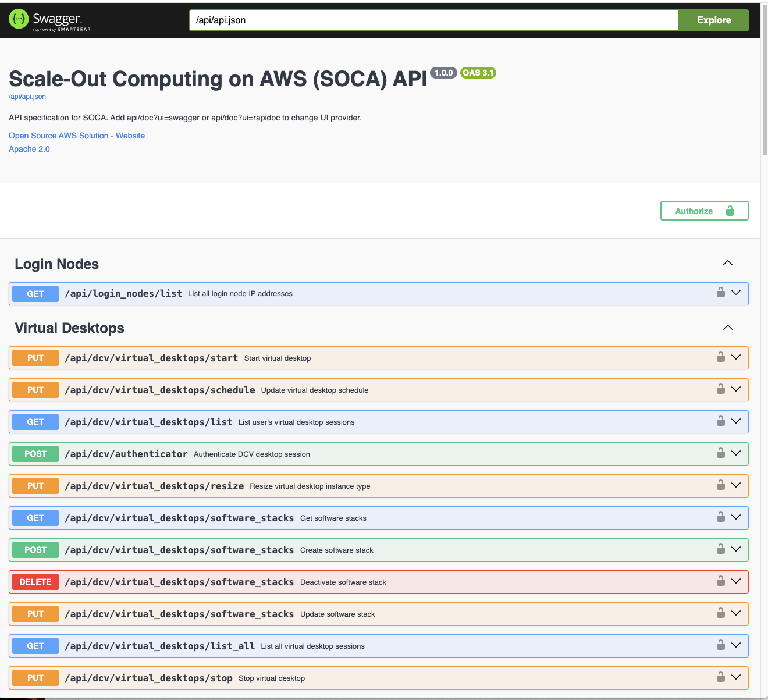768x700 pixels.
Task: Open the PUT virtual_desktops/start endpoint
Action: (151, 358)
